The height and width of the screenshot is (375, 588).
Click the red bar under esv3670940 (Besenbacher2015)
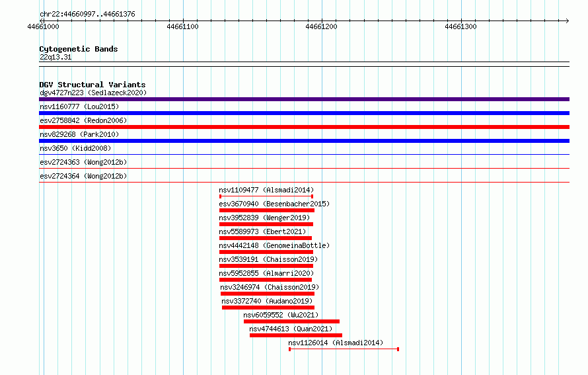coord(267,210)
